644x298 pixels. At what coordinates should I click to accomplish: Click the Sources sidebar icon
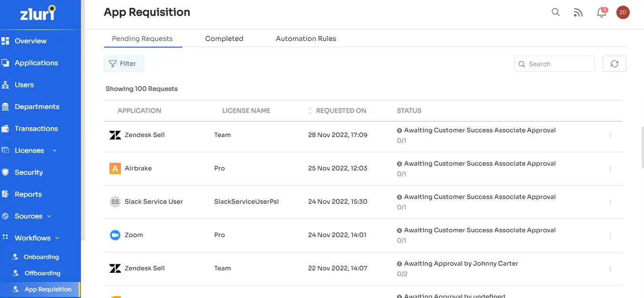point(6,216)
